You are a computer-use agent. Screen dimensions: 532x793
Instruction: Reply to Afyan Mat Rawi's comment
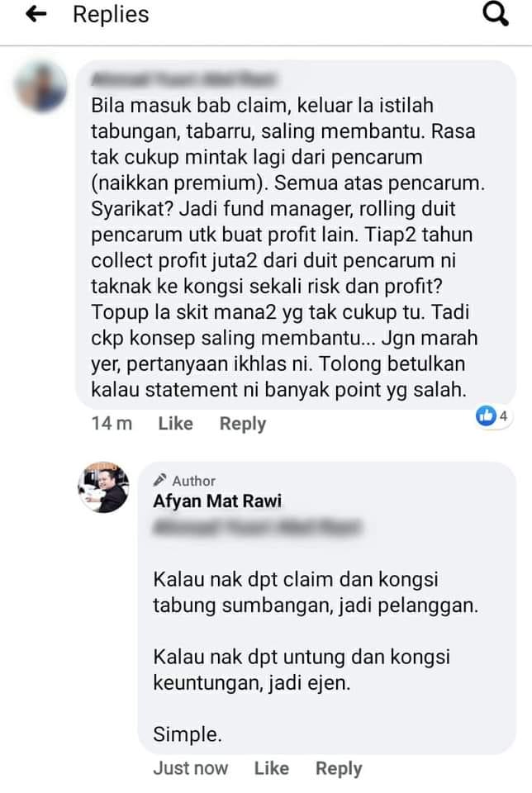coord(339,769)
